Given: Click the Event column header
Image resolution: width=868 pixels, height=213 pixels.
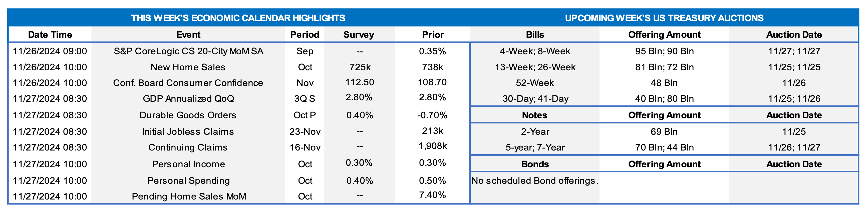Looking at the screenshot, I should (188, 35).
